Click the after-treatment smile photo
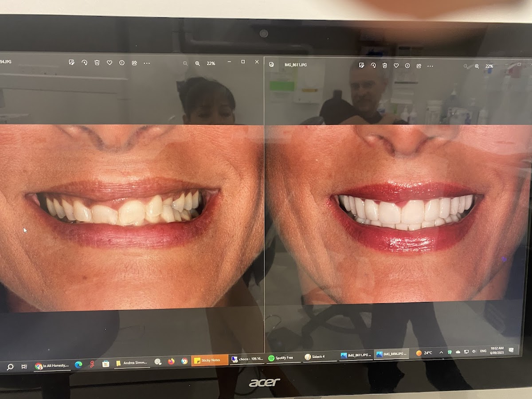532x399 pixels. tap(398, 215)
